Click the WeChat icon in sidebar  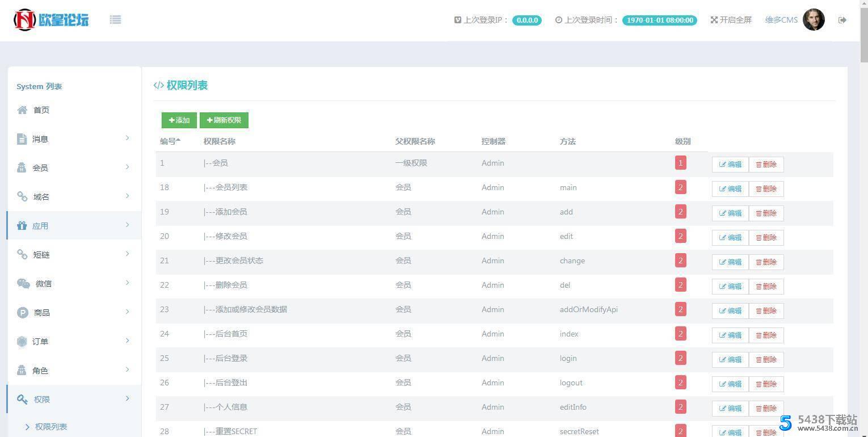23,284
